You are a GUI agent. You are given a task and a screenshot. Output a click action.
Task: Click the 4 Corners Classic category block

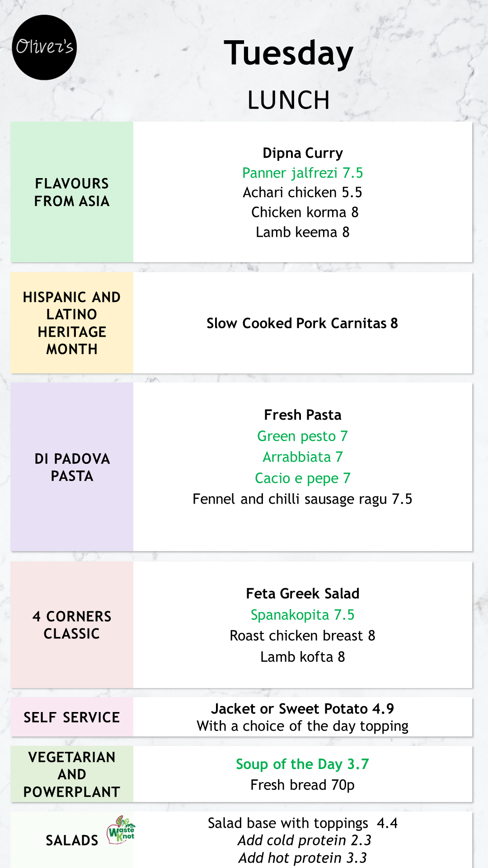tap(72, 625)
